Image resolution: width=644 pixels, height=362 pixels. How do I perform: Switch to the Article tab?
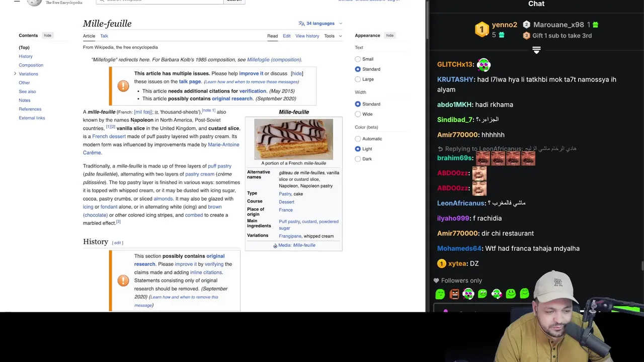pyautogui.click(x=89, y=36)
